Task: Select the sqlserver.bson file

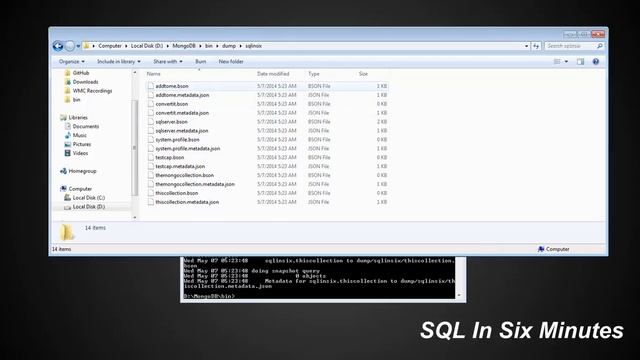Action: [171, 122]
